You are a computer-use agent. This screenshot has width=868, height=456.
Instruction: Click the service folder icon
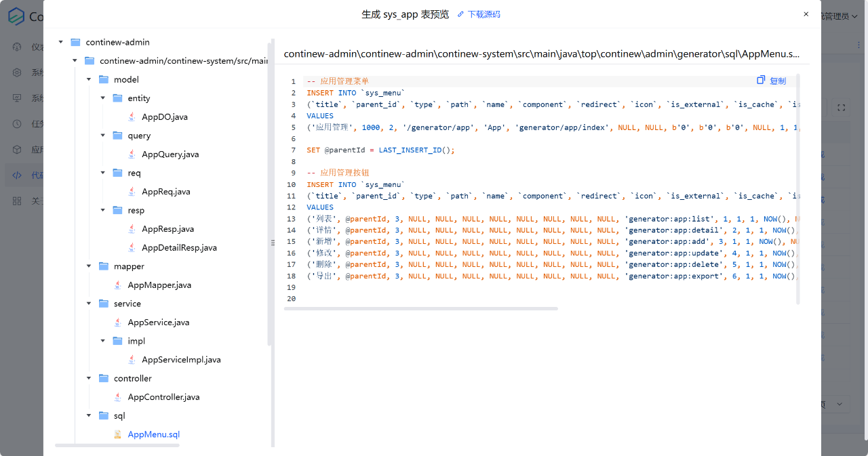click(x=104, y=304)
